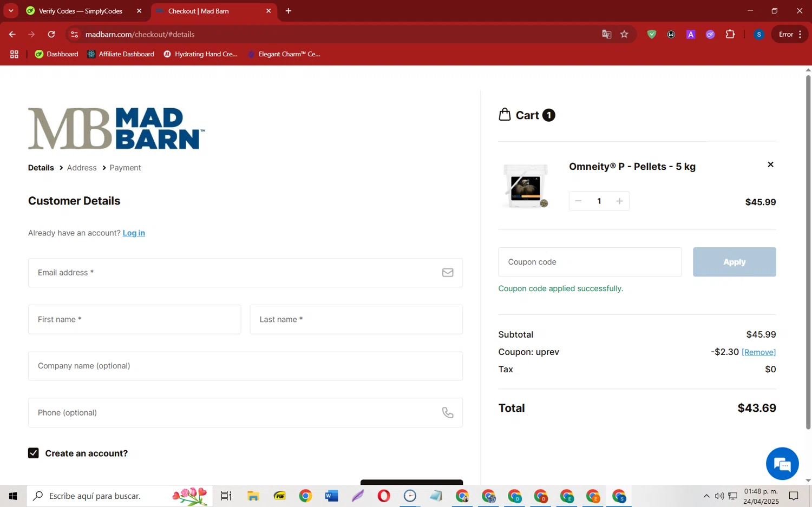Open Opera browser from taskbar
812x507 pixels.
pos(384,496)
